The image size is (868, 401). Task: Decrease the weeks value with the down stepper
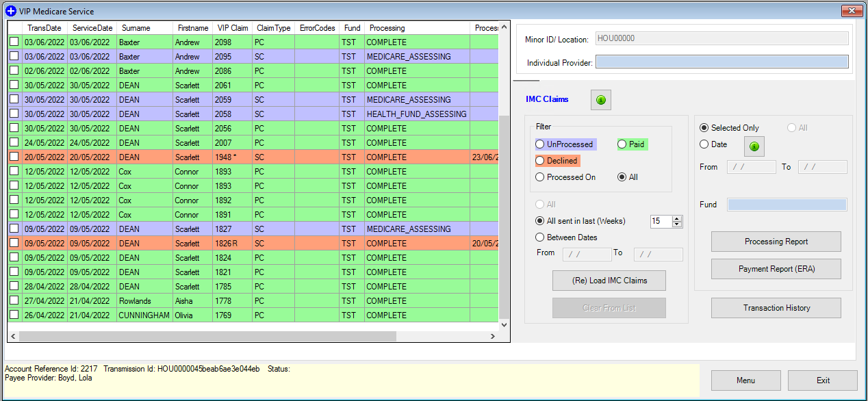click(676, 224)
